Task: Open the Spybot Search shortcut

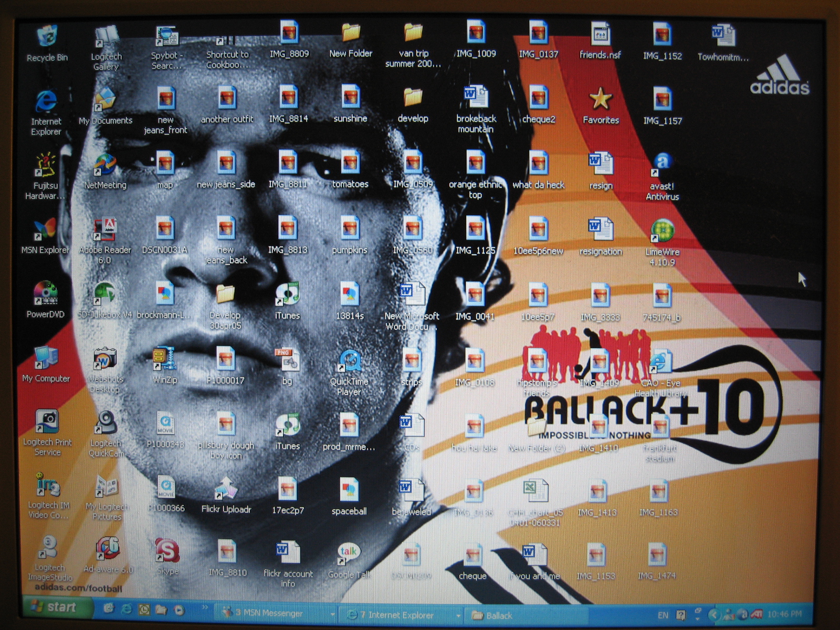Action: tap(167, 37)
